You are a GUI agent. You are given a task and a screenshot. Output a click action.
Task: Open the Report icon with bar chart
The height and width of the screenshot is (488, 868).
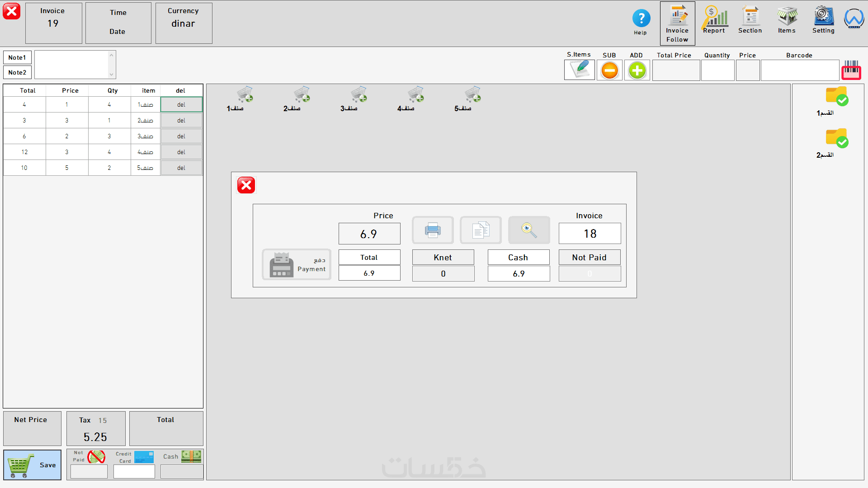point(714,20)
